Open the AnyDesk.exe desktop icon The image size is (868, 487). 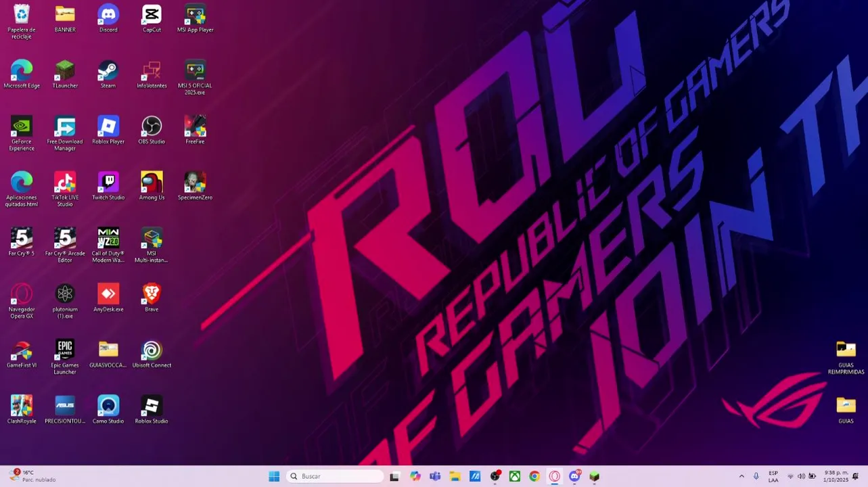(108, 298)
